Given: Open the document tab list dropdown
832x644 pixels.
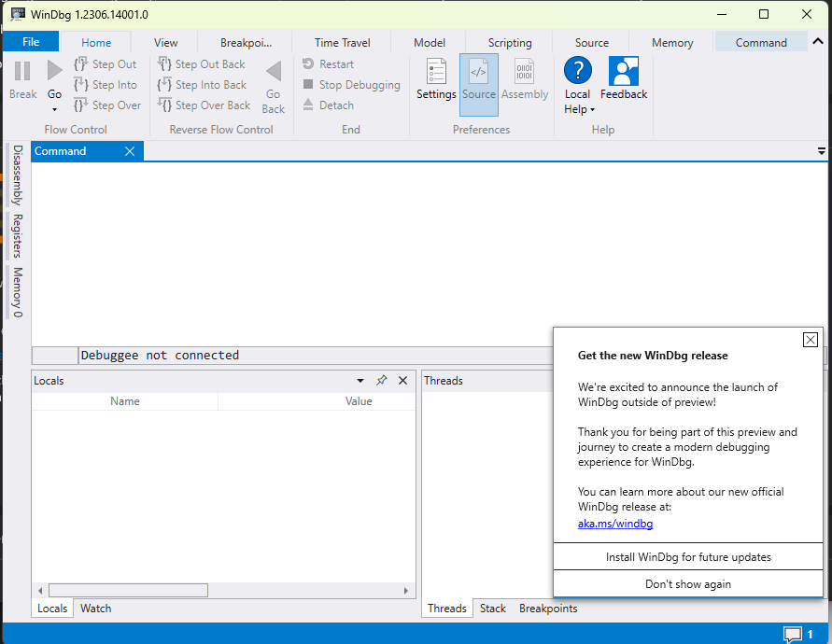Looking at the screenshot, I should tap(822, 152).
